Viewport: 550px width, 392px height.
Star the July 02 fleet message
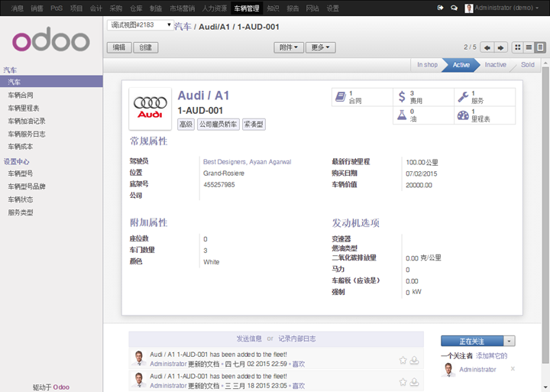click(403, 360)
